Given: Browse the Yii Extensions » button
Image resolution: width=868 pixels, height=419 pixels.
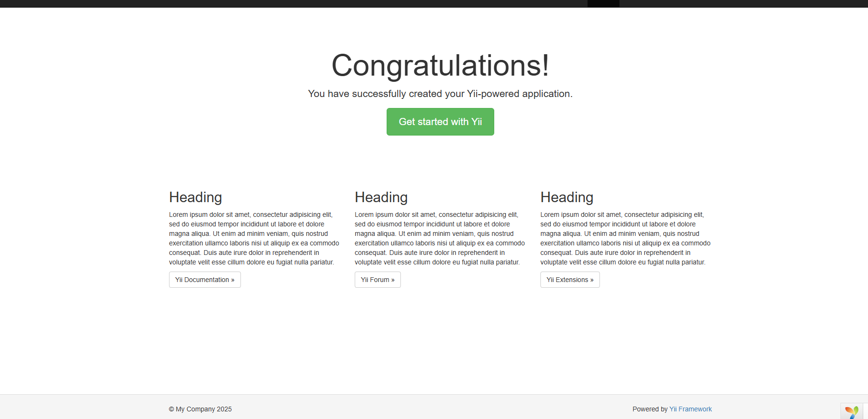Looking at the screenshot, I should [x=570, y=280].
